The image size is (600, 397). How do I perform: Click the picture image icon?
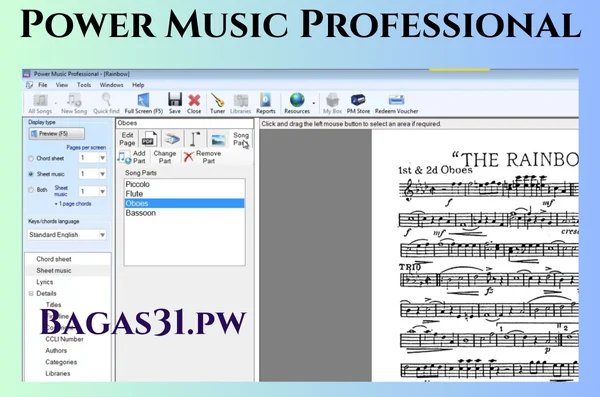tap(218, 140)
